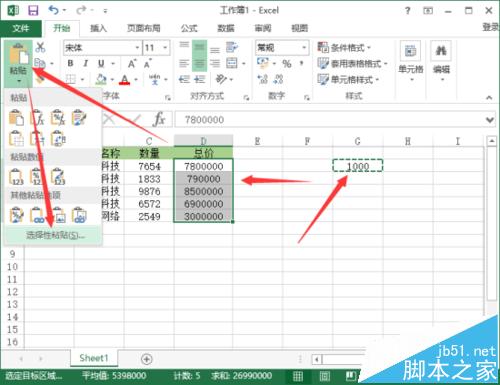Switch to the 审阅 ribbon tab
This screenshot has width=500, height=385.
point(263,28)
